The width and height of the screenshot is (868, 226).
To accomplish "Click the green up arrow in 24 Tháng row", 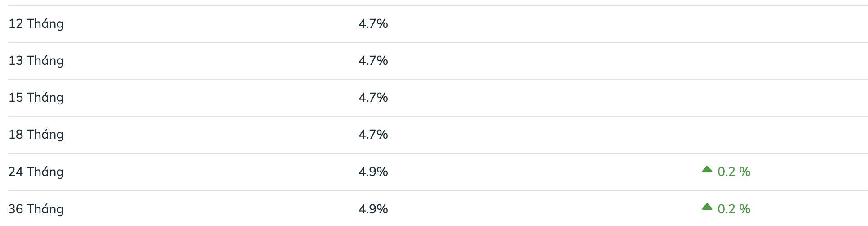I will [707, 170].
